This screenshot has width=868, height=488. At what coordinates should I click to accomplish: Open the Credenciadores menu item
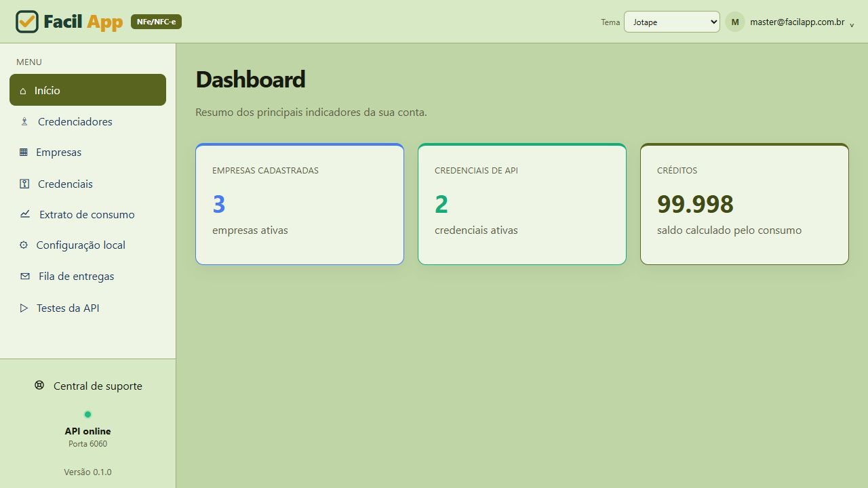coord(87,122)
